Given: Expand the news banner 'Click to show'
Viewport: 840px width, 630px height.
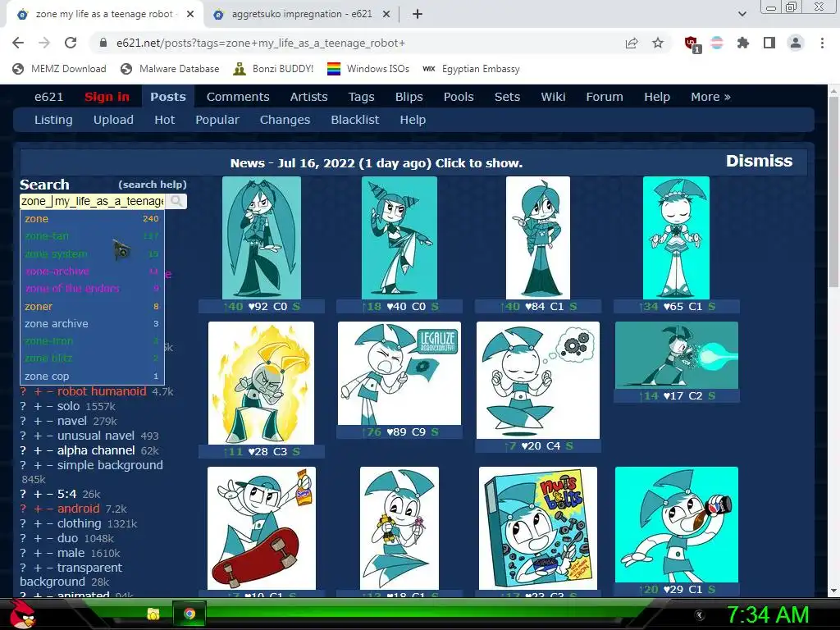Looking at the screenshot, I should pyautogui.click(x=376, y=163).
